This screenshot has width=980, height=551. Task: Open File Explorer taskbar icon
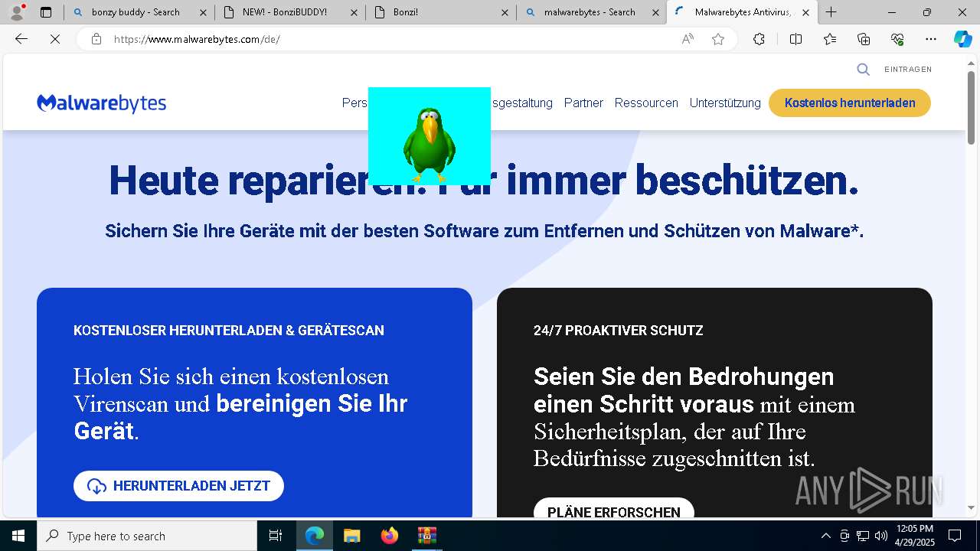click(x=351, y=536)
